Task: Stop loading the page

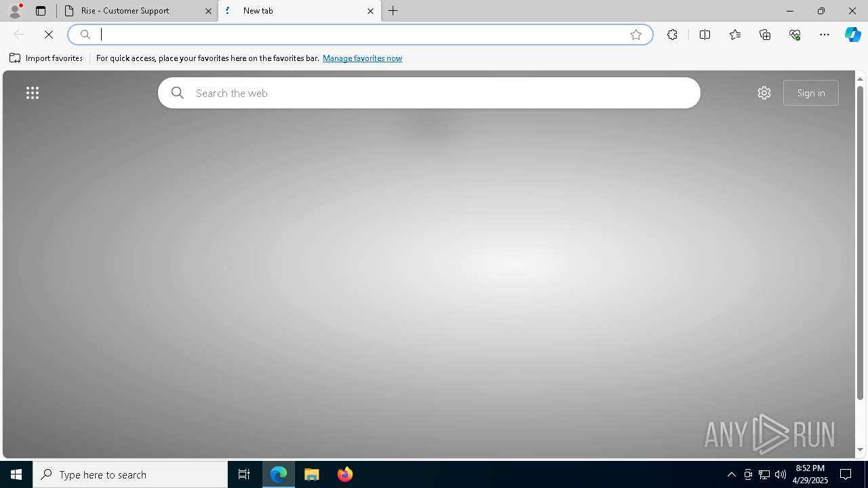Action: [x=49, y=35]
